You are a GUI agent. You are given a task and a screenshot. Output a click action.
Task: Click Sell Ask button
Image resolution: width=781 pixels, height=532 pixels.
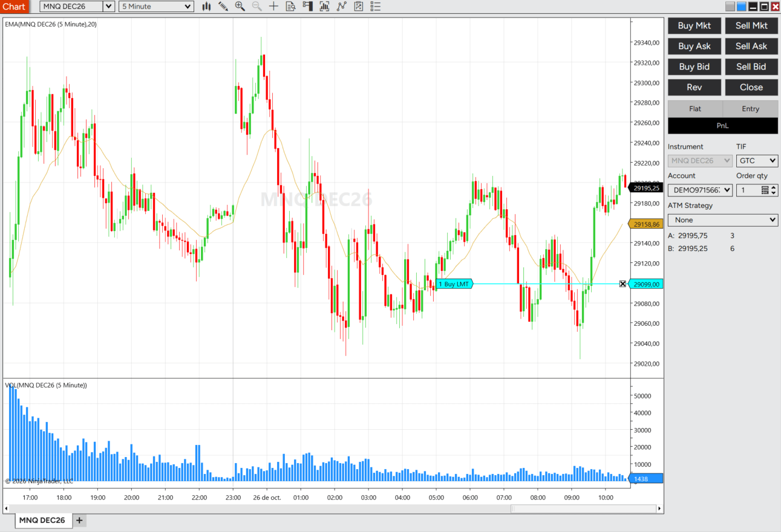pos(751,46)
